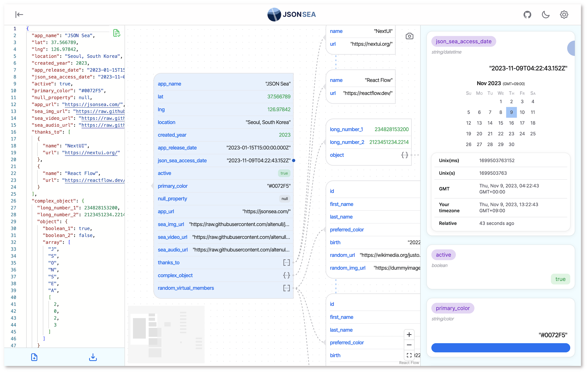Image resolution: width=588 pixels, height=373 pixels.
Task: Expand the random_virtual_members array
Action: [286, 288]
